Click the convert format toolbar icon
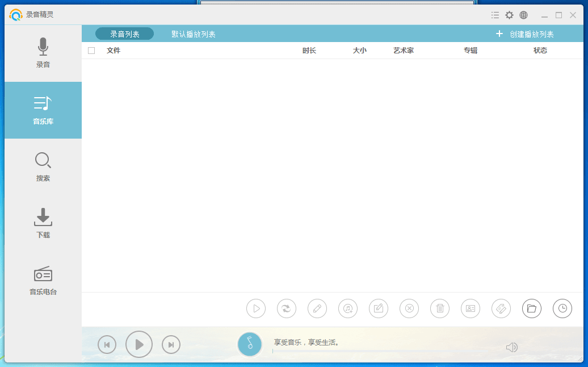This screenshot has width=588, height=367. tap(287, 308)
